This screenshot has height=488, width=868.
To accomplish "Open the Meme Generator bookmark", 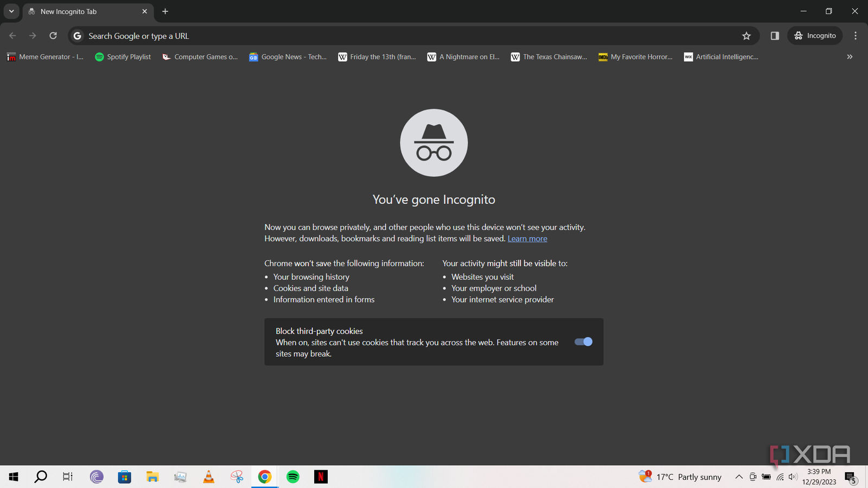I will coord(46,57).
